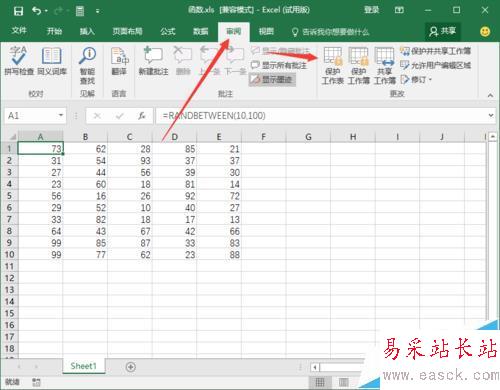Click the Sign in (登录) link
The height and width of the screenshot is (390, 500).
pyautogui.click(x=371, y=10)
